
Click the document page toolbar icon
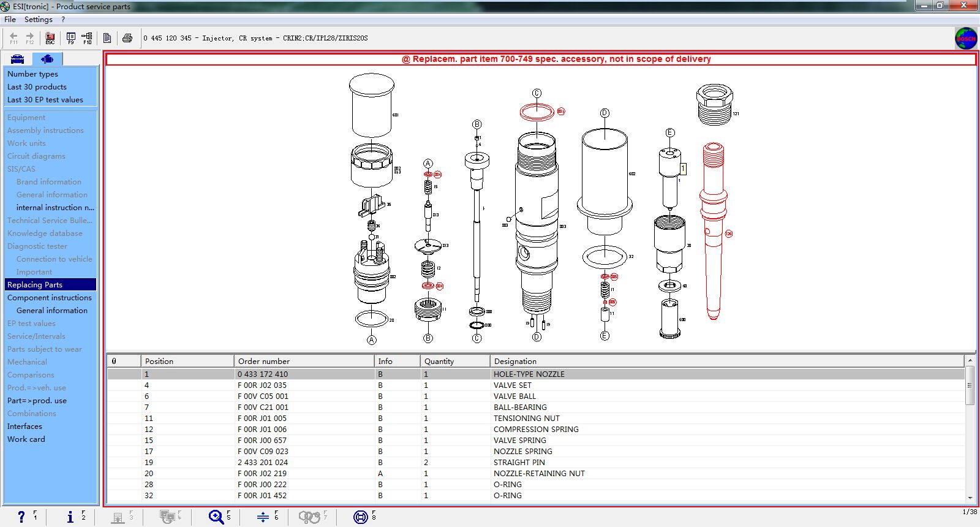(107, 38)
